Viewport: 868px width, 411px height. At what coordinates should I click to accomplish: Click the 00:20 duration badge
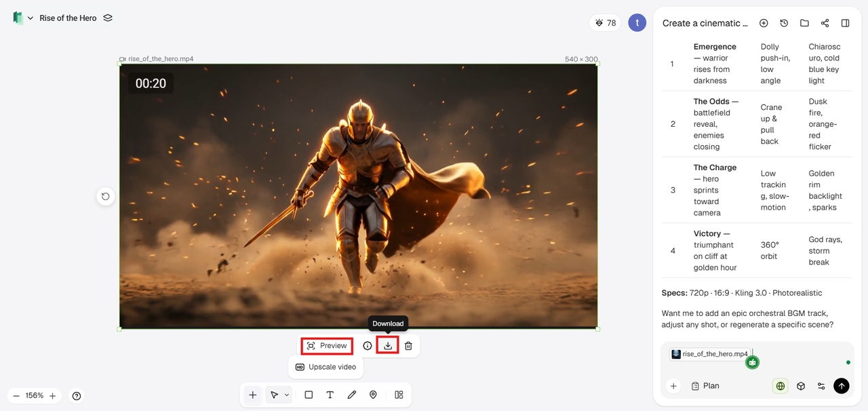tap(151, 83)
